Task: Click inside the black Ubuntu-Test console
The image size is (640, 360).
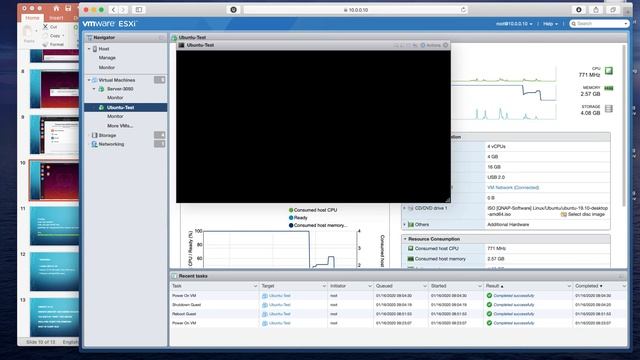Action: 313,127
